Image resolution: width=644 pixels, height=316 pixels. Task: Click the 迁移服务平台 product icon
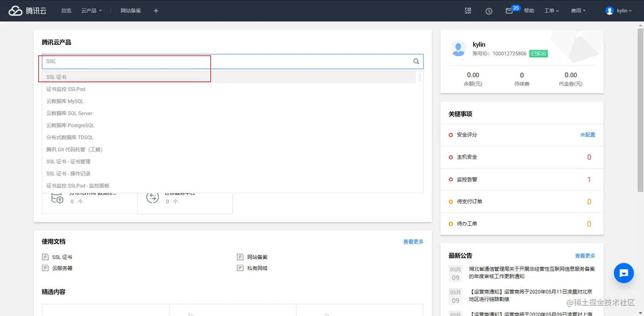click(152, 198)
